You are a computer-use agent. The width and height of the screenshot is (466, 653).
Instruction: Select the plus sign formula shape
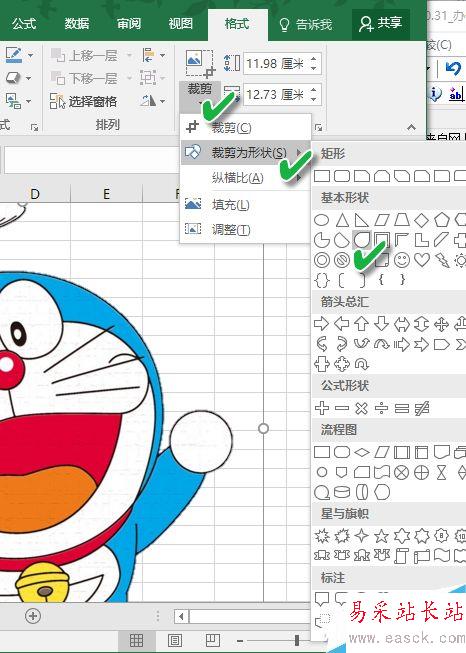[321, 408]
